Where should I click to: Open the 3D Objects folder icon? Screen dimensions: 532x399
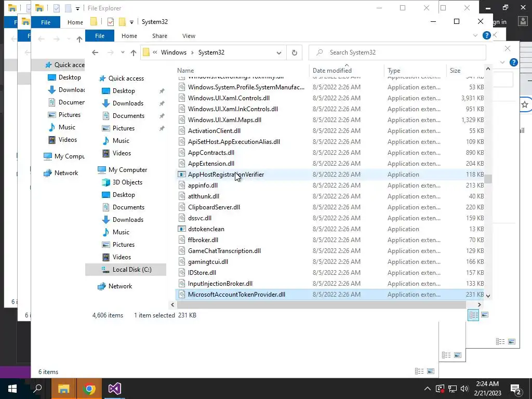click(x=106, y=182)
